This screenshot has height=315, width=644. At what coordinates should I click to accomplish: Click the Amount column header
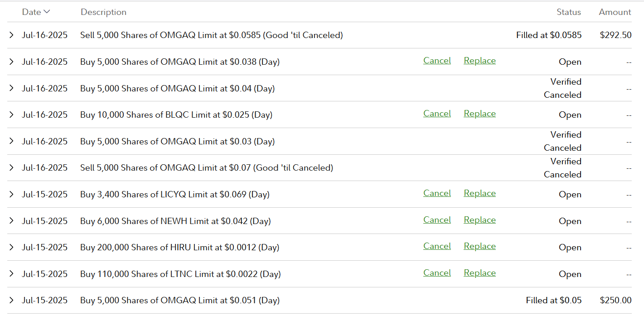tap(615, 12)
